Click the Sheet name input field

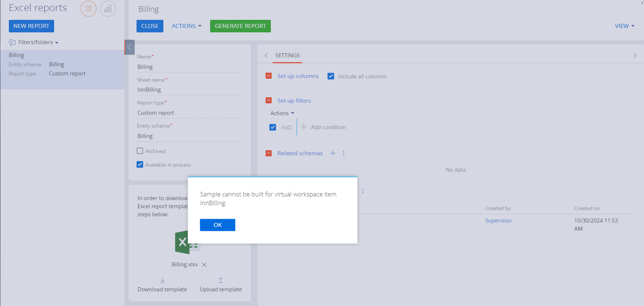tap(190, 90)
